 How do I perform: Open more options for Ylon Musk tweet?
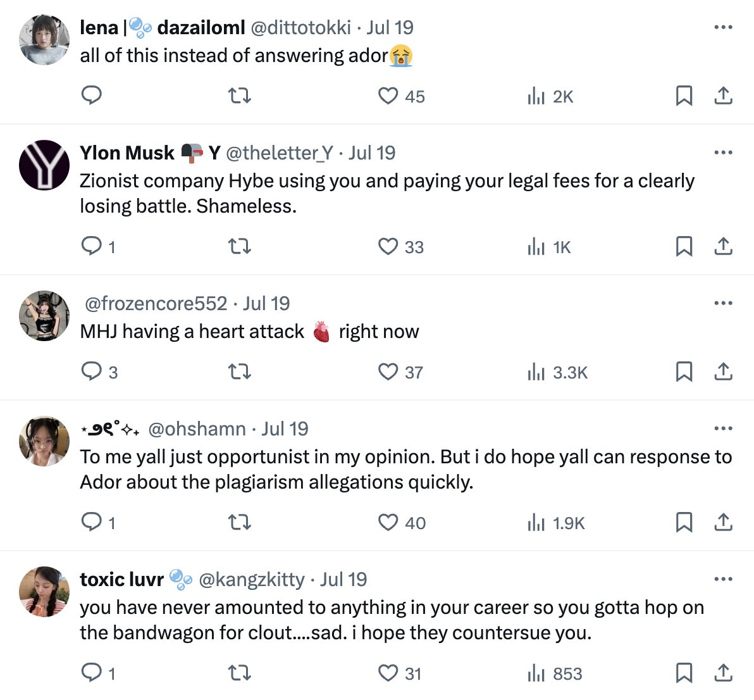coord(722,153)
